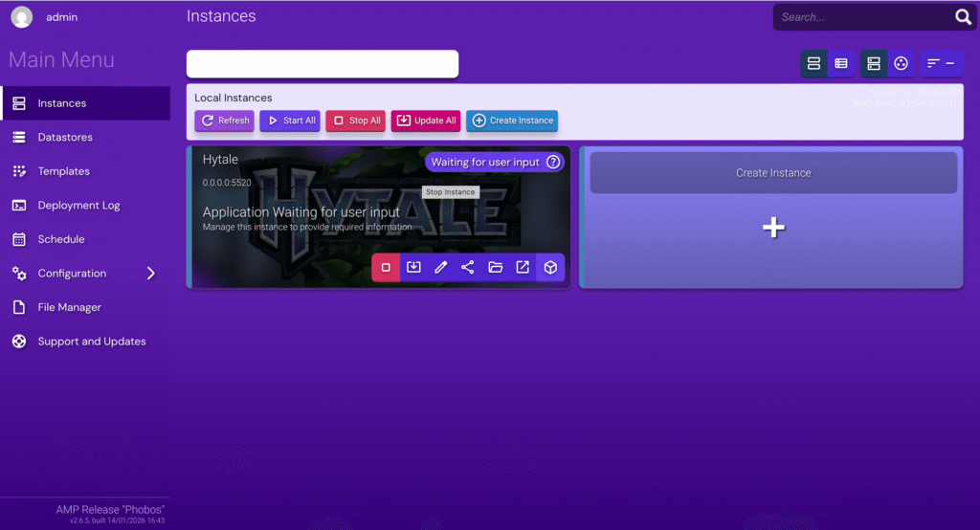Edit the Hytale instance with pencil icon
This screenshot has width=980, height=530.
440,268
